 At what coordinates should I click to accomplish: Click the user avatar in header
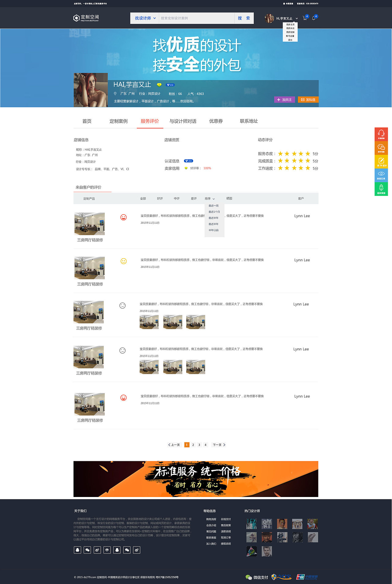[269, 18]
